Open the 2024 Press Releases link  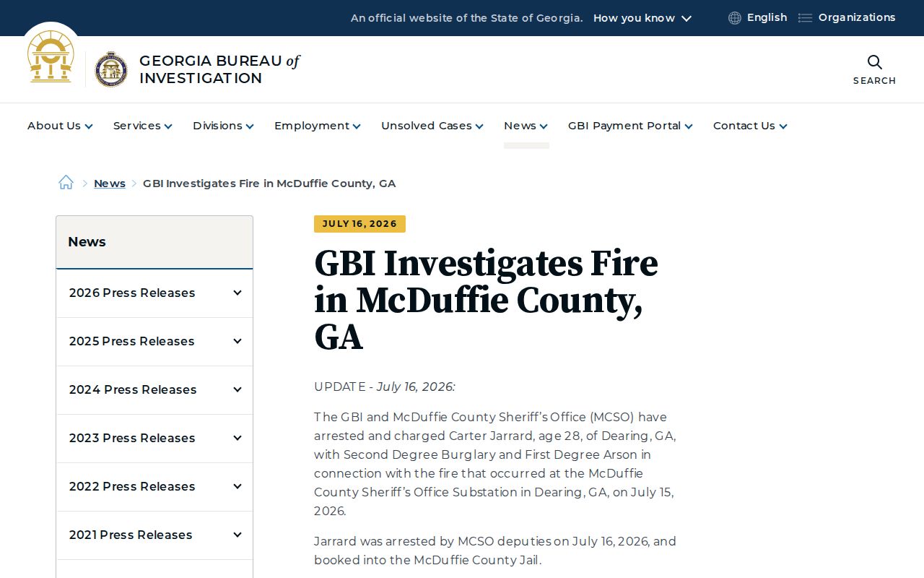pyautogui.click(x=133, y=389)
